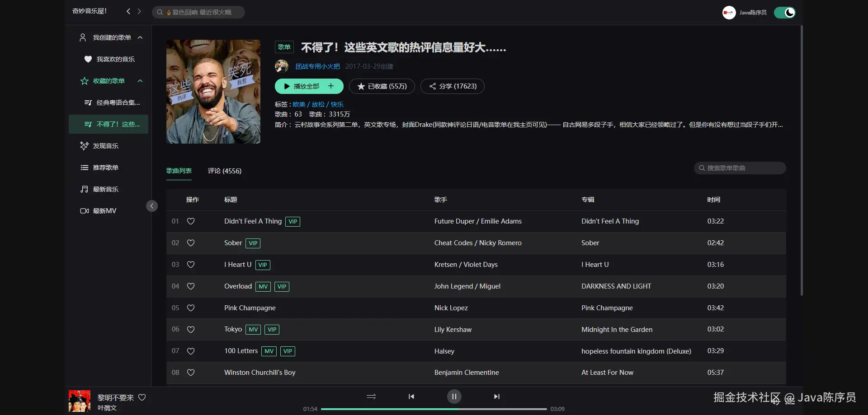Click the 搜索歌单歌曲 search box
The height and width of the screenshot is (415, 868).
[x=740, y=168]
